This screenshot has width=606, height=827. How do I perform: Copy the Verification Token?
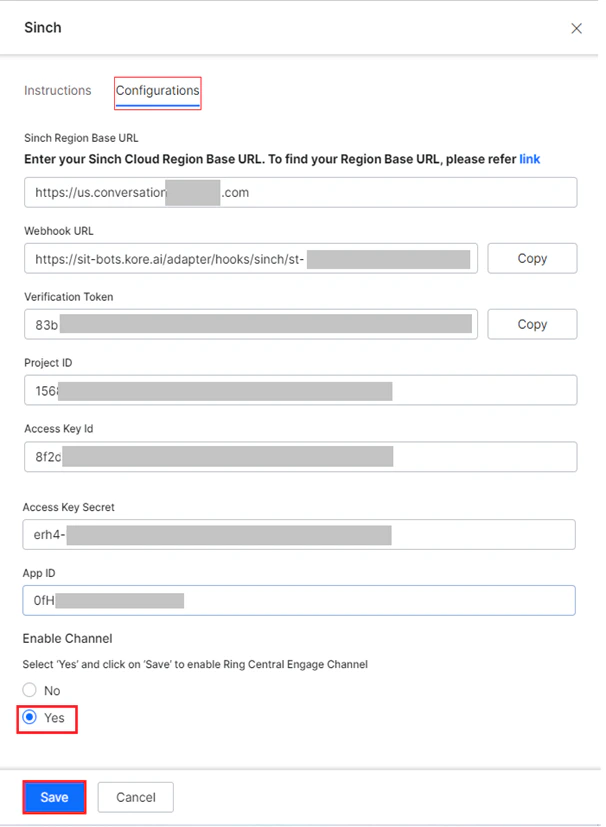point(532,324)
